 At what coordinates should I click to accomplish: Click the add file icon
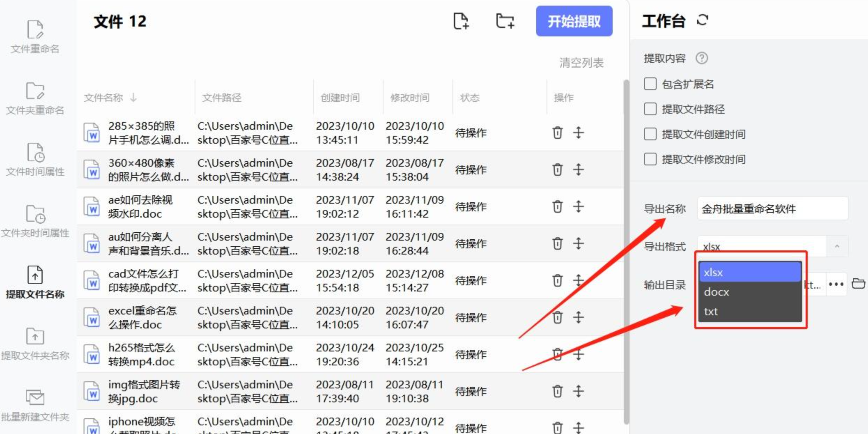(x=461, y=21)
